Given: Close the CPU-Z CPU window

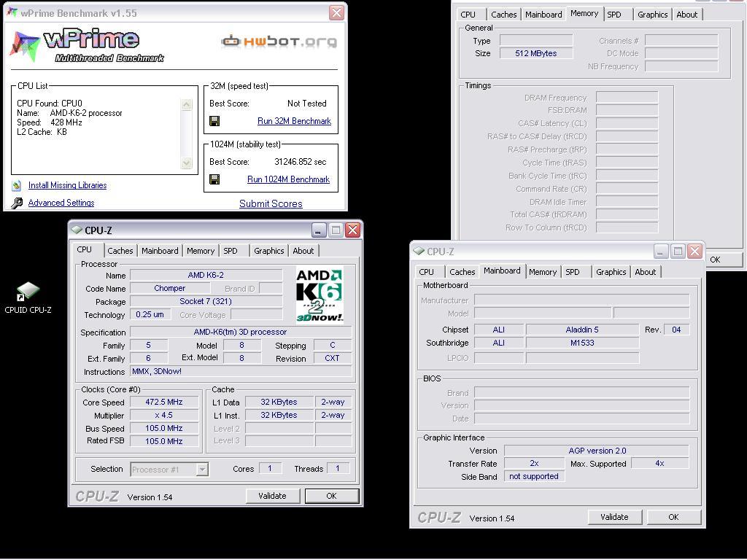Looking at the screenshot, I should click(x=352, y=230).
